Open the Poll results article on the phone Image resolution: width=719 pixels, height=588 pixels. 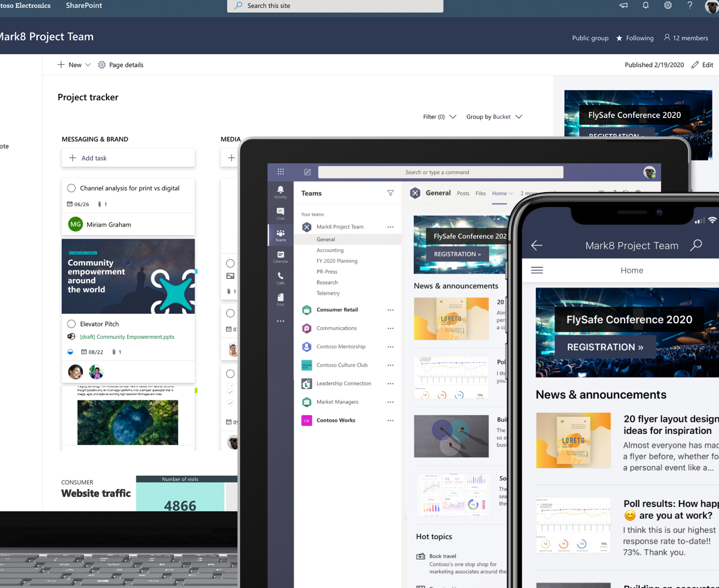671,509
